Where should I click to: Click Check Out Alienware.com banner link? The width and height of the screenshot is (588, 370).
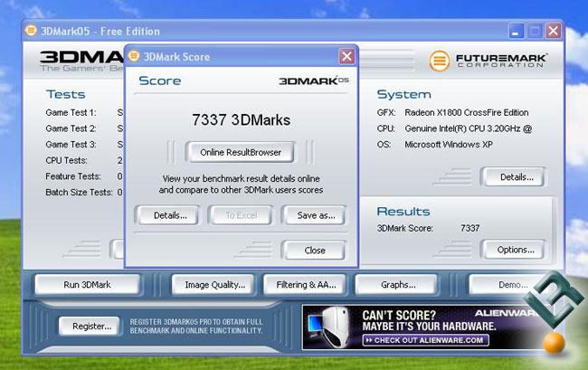coord(426,340)
